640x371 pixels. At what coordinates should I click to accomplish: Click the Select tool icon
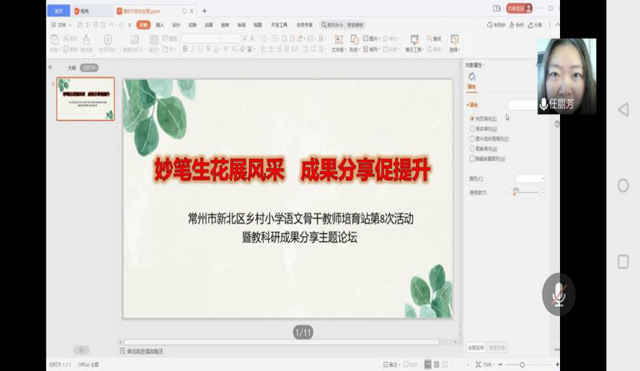click(454, 40)
